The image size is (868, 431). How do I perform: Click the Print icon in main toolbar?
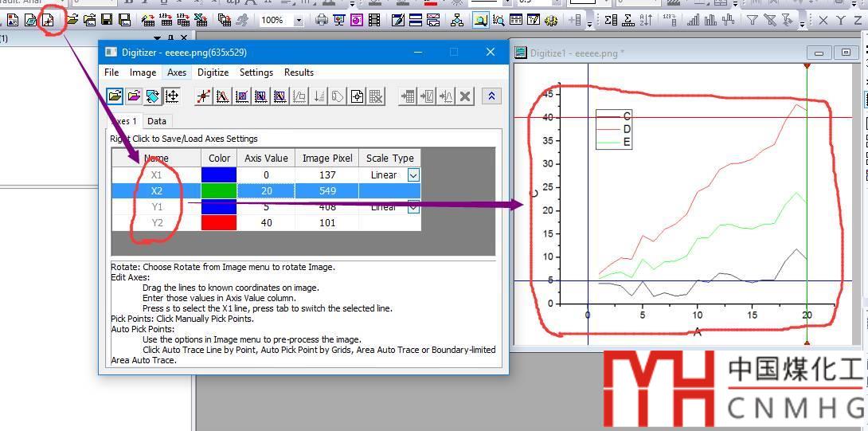pos(322,20)
